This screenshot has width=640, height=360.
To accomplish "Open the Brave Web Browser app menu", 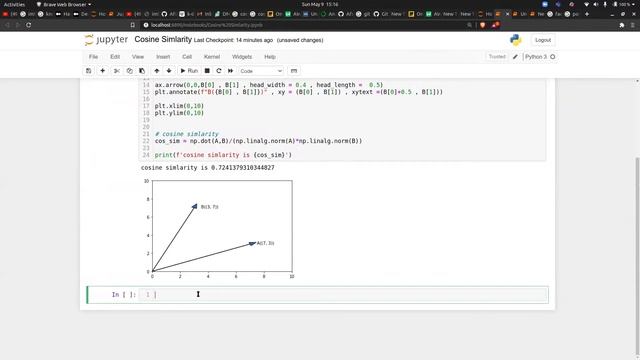I will pos(64,4).
